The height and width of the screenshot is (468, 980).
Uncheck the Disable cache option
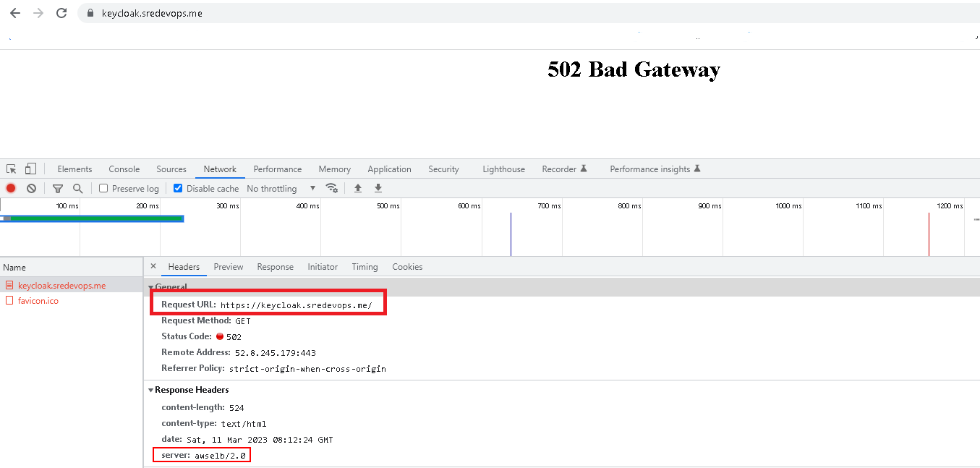click(x=177, y=187)
